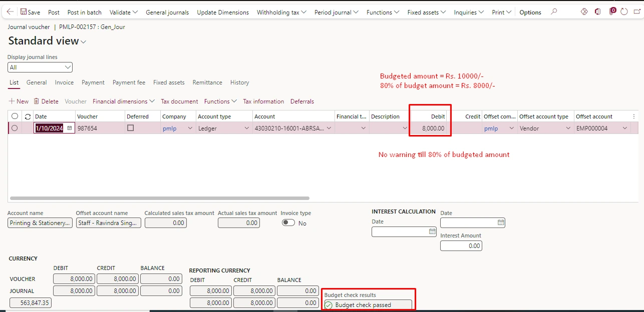This screenshot has width=644, height=312.
Task: Open action pane Functions menu
Action: coord(383,12)
